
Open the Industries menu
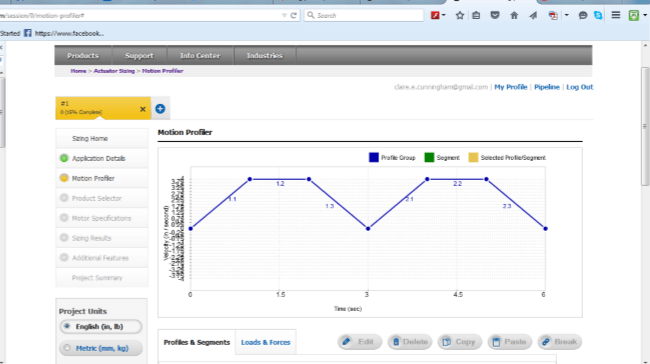point(264,56)
